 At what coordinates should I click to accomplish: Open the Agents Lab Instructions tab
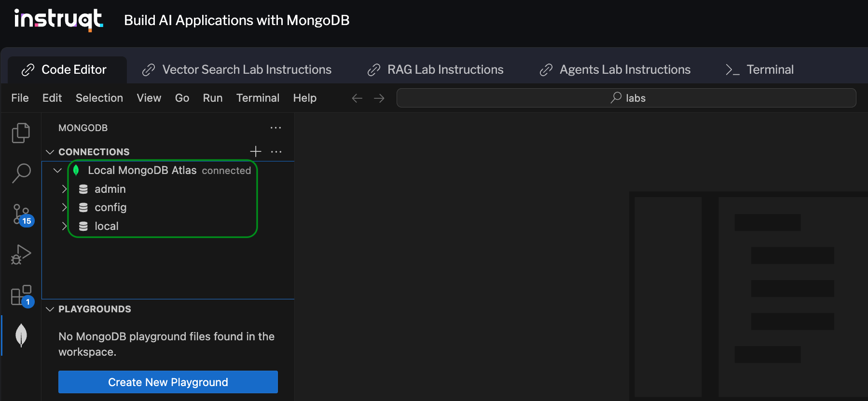pyautogui.click(x=615, y=70)
